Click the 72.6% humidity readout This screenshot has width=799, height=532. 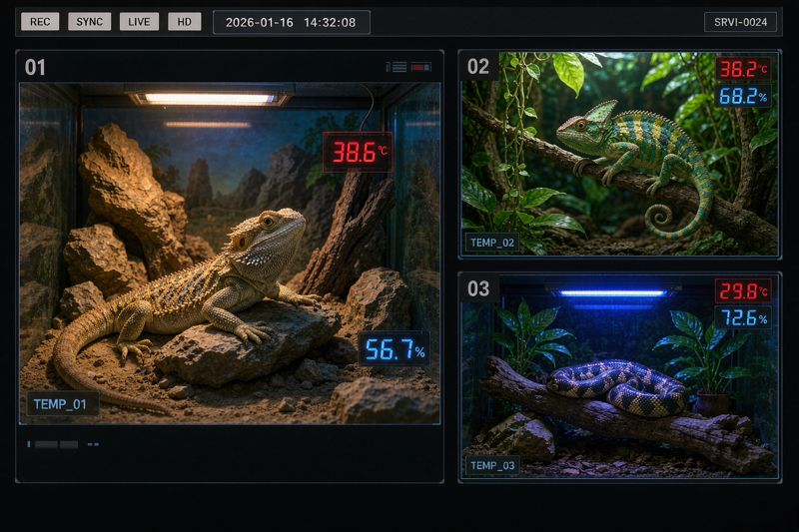point(742,317)
